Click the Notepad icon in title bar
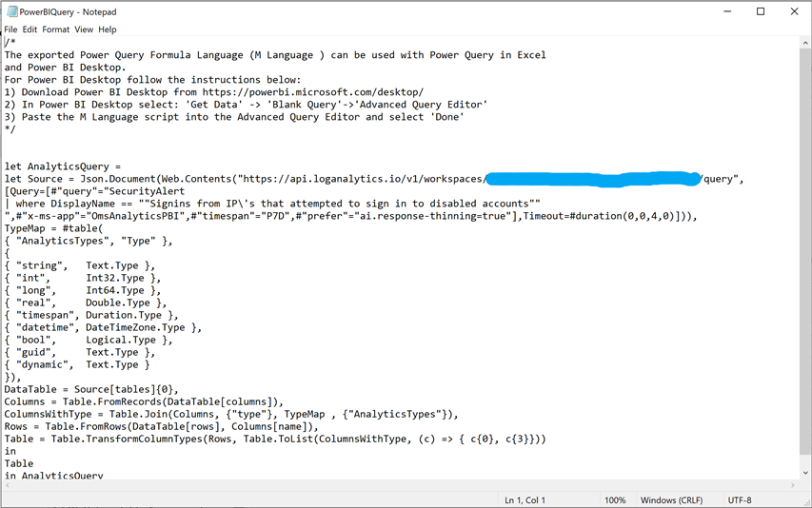The width and height of the screenshot is (812, 508). (12, 11)
